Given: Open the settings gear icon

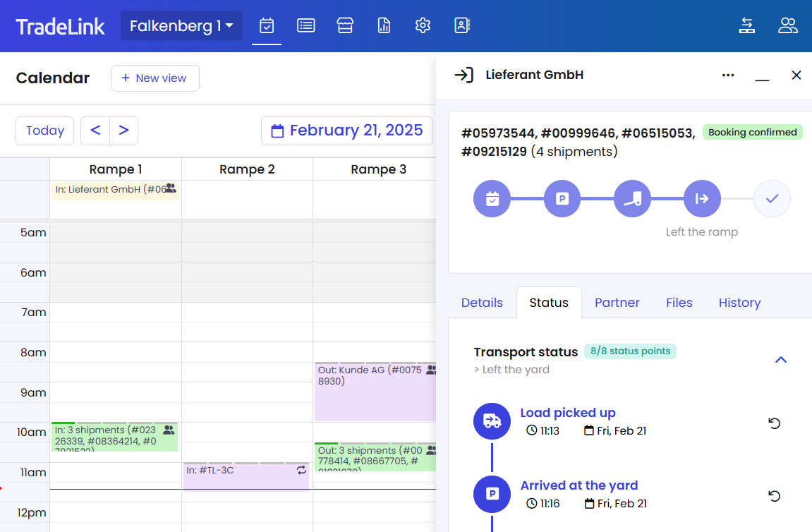Looking at the screenshot, I should [423, 26].
